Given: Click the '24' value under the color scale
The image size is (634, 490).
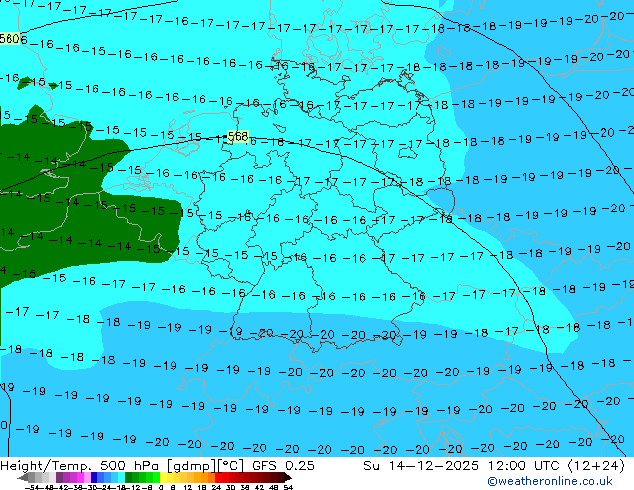Looking at the screenshot, I should [x=216, y=487].
